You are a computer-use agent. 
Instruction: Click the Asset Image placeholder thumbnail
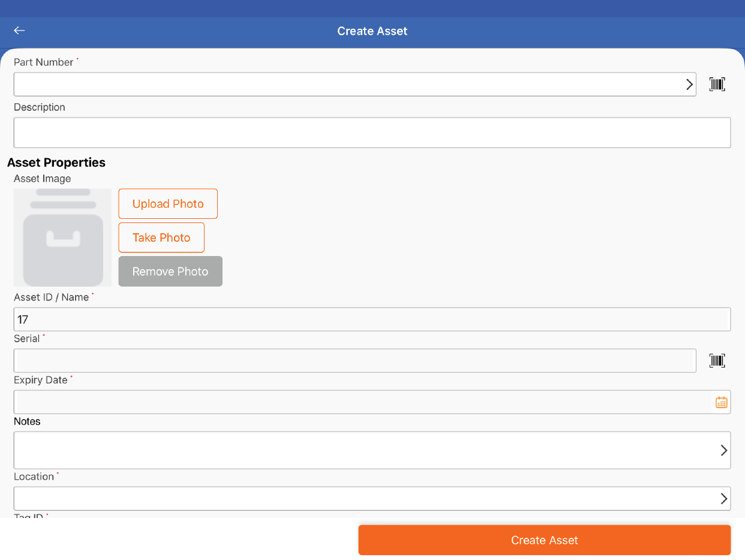pos(62,238)
